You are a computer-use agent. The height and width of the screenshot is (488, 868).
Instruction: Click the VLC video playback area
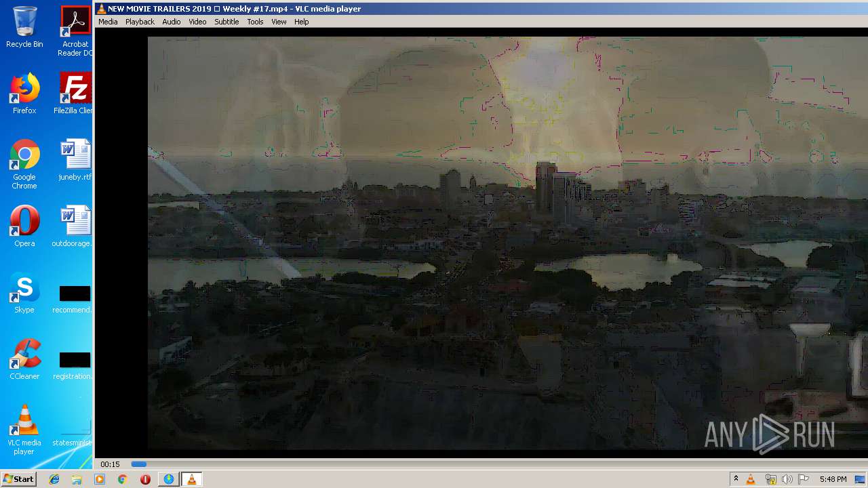(481, 243)
